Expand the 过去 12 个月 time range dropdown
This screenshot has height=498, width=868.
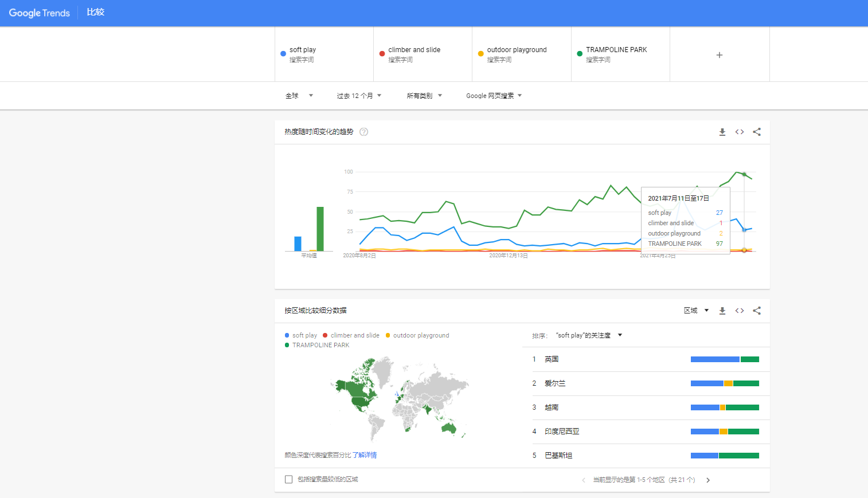click(x=359, y=96)
